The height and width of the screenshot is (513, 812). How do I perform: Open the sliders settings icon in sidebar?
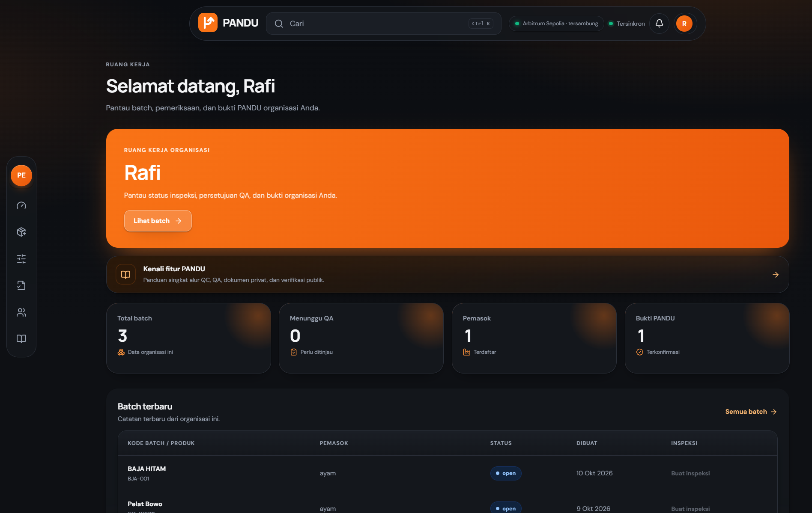coord(21,258)
